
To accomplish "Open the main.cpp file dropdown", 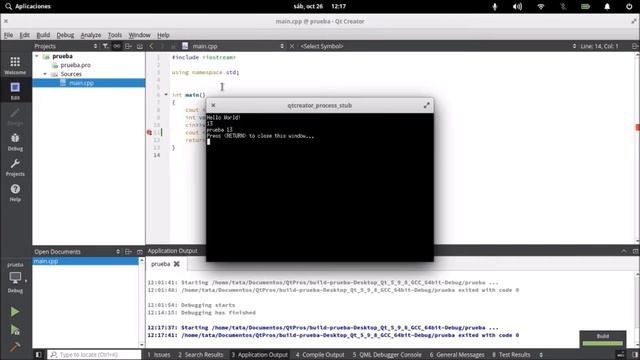I will [x=282, y=46].
